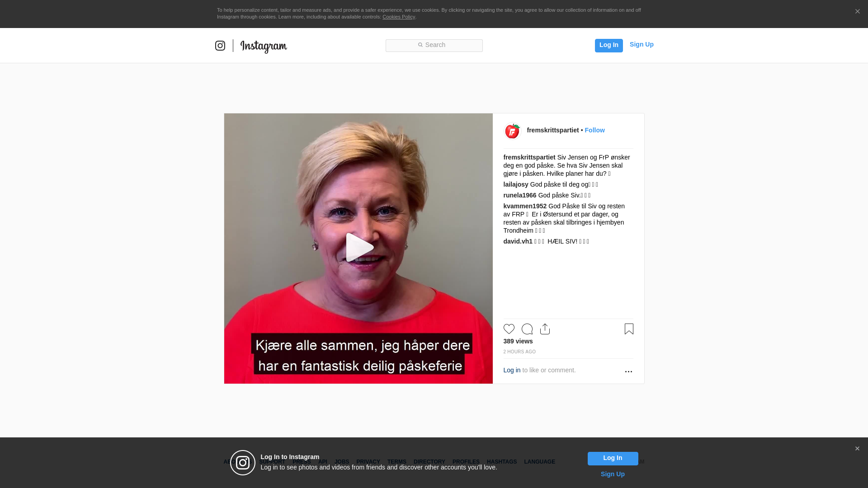This screenshot has height=488, width=868.
Task: Open fremskrittspartiet username in post header
Action: [552, 130]
